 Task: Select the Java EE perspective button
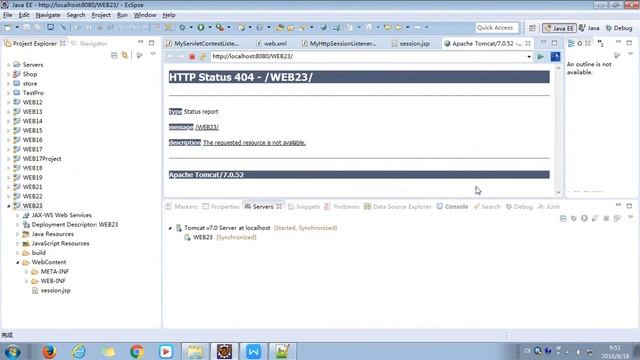coord(559,28)
